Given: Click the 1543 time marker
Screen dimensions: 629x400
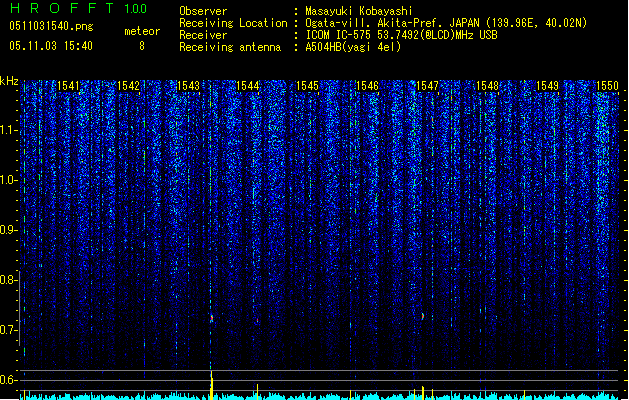Looking at the screenshot, I should click(x=188, y=86).
